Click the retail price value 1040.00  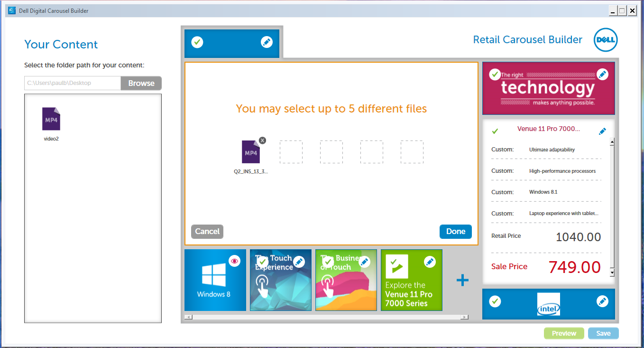(579, 237)
